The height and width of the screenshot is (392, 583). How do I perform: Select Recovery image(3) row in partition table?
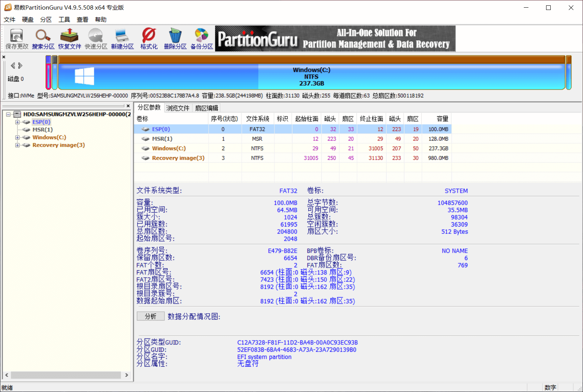[x=292, y=158]
